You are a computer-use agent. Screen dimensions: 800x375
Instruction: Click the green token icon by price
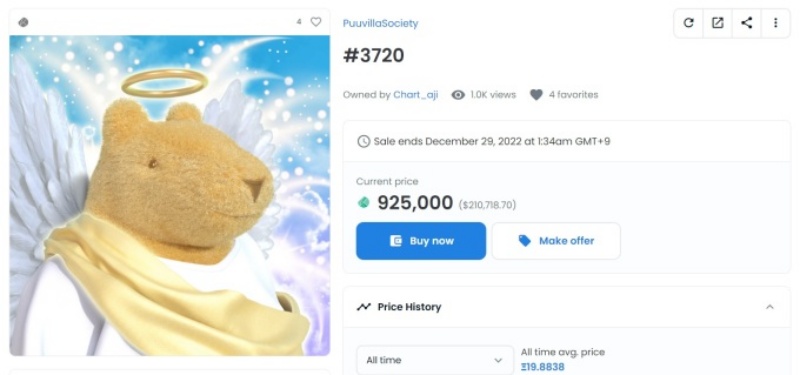tap(363, 203)
